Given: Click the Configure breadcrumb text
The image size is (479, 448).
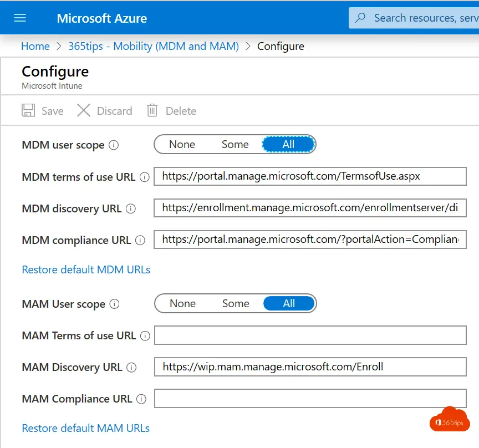Looking at the screenshot, I should [x=281, y=47].
